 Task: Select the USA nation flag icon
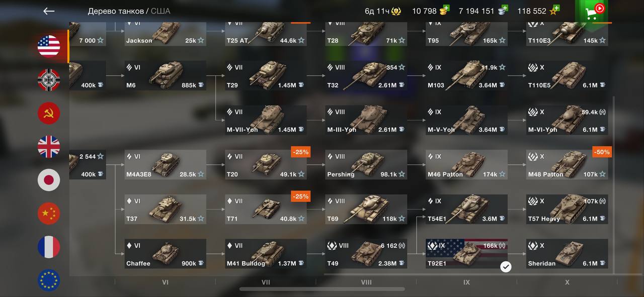(x=49, y=46)
